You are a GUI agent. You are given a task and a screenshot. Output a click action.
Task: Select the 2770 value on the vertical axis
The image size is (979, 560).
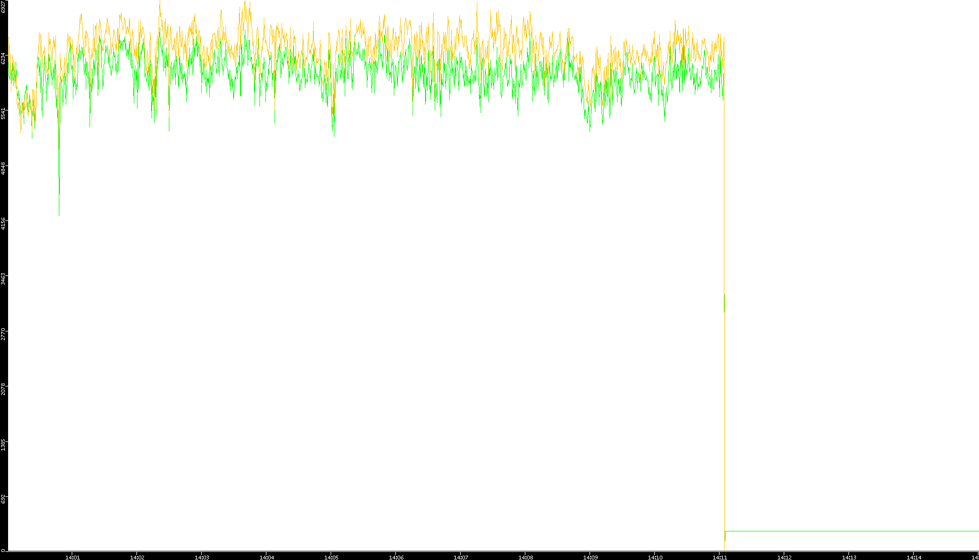(x=3, y=334)
